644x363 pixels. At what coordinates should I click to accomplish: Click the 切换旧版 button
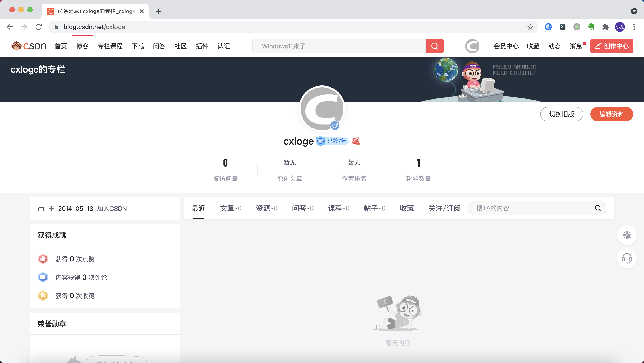click(x=561, y=114)
